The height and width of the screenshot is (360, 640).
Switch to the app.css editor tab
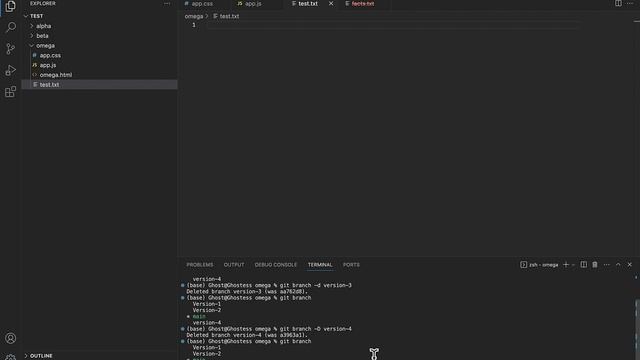point(202,4)
